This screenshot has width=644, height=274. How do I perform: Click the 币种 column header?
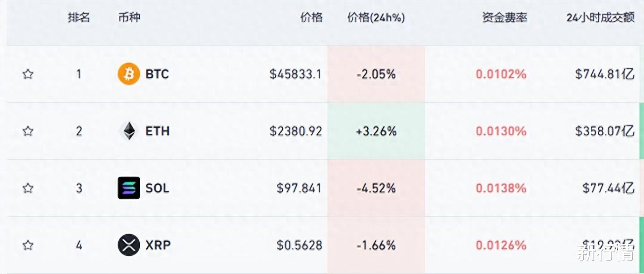[x=129, y=18]
